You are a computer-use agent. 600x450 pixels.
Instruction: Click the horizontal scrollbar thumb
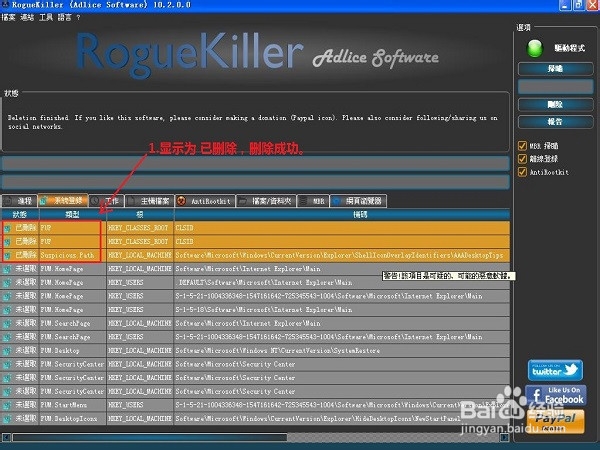pos(150,437)
